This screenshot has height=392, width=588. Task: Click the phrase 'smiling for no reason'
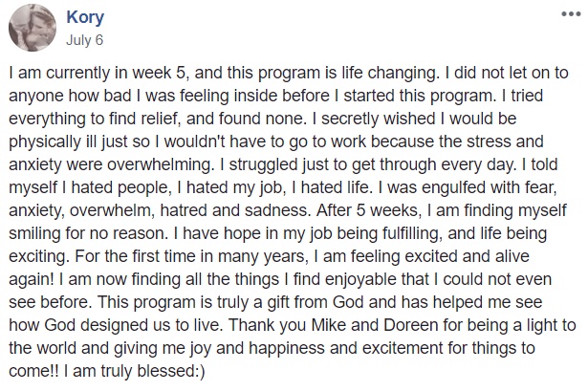(89, 233)
